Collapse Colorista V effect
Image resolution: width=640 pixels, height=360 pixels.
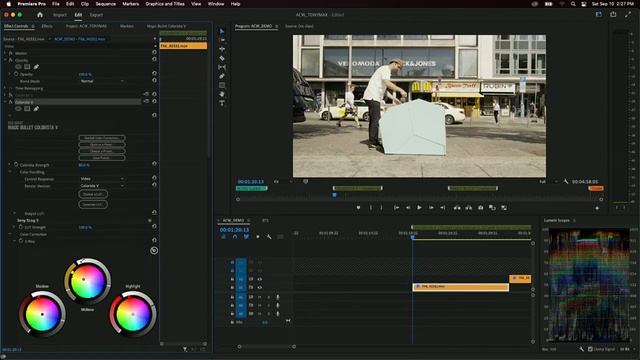point(5,102)
